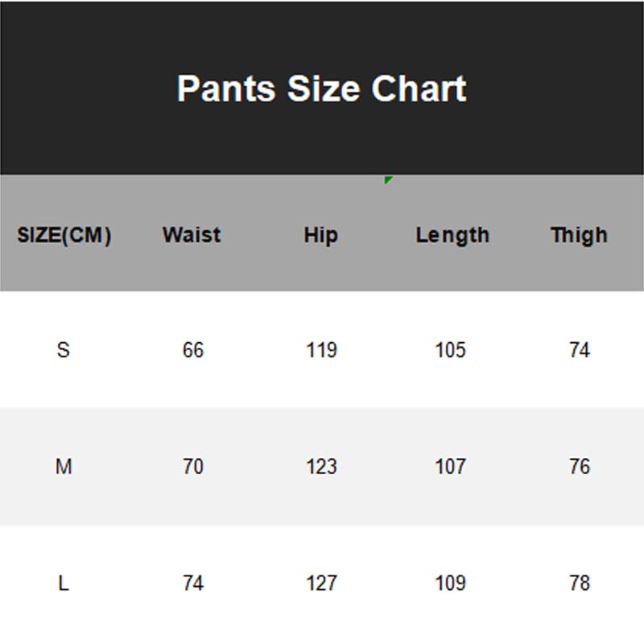Click the waist value 66 for size S

pos(193,350)
